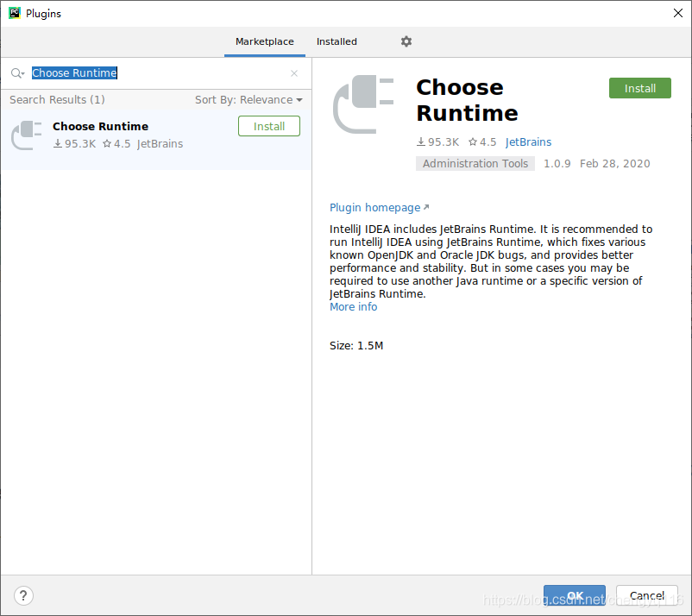Image resolution: width=692 pixels, height=616 pixels.
Task: Click the 4.5 rating in result row
Action: (117, 144)
